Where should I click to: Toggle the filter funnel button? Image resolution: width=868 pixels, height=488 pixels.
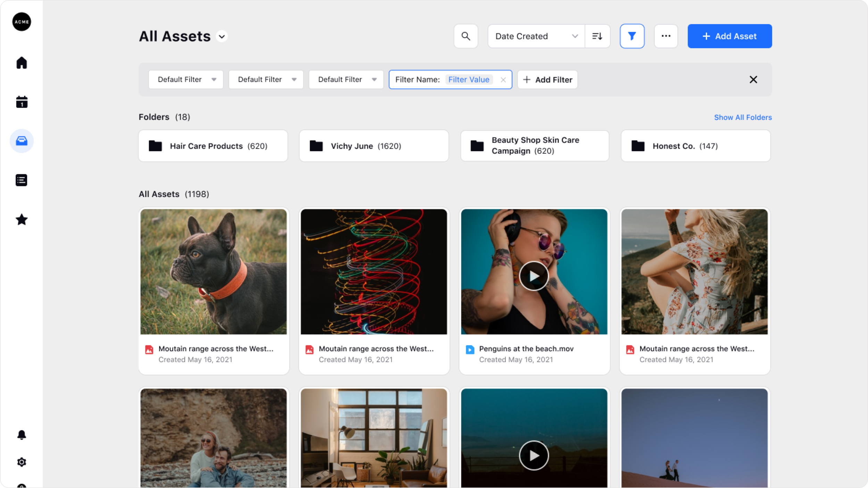632,36
